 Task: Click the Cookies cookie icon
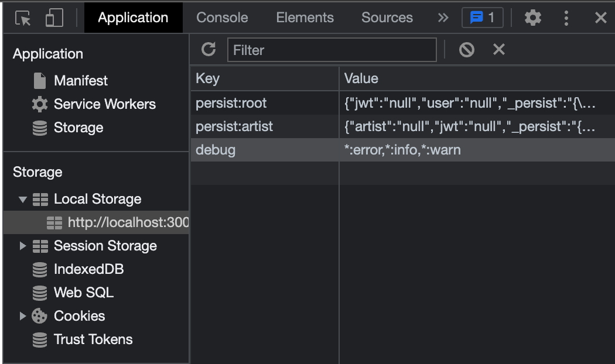40,316
